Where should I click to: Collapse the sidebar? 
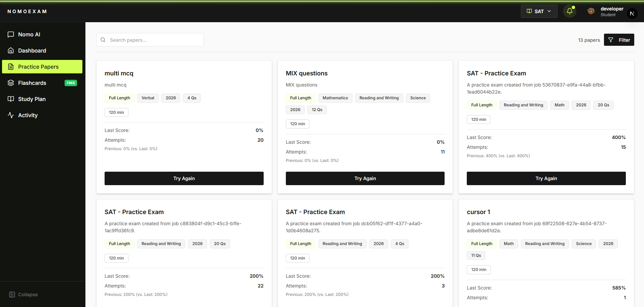(24, 295)
